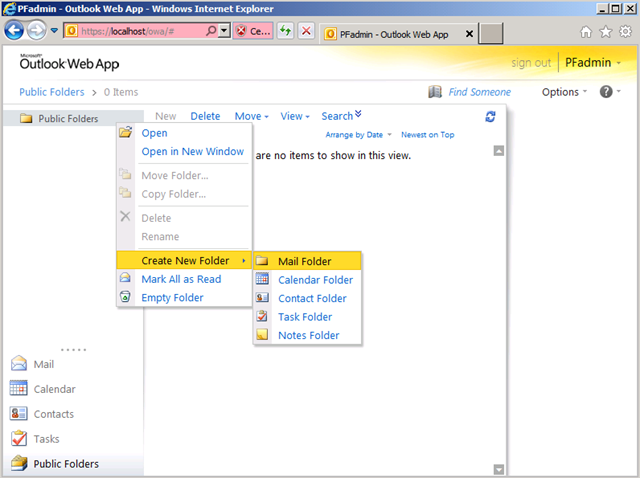
Task: Click the Delete toolbar button
Action: pos(205,116)
